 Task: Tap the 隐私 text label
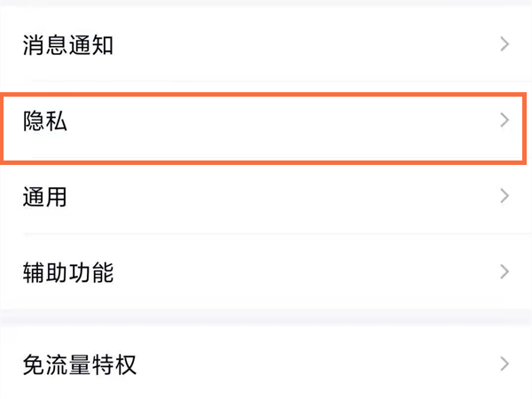(x=45, y=121)
